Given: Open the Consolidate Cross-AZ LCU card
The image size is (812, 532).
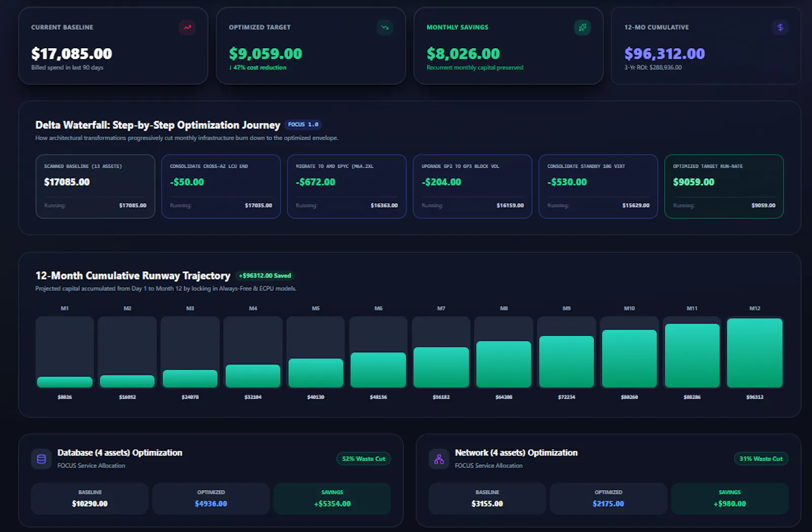Looking at the screenshot, I should click(221, 187).
